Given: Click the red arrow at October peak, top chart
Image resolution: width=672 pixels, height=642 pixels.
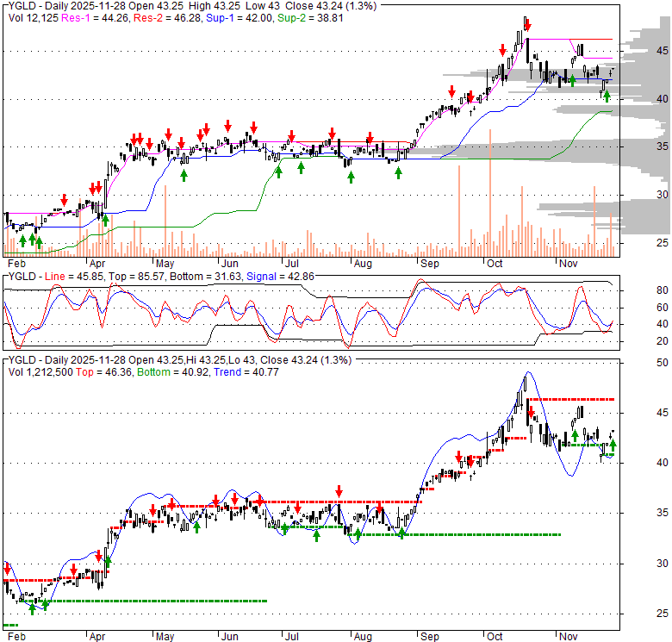Looking at the screenshot, I should 527,25.
